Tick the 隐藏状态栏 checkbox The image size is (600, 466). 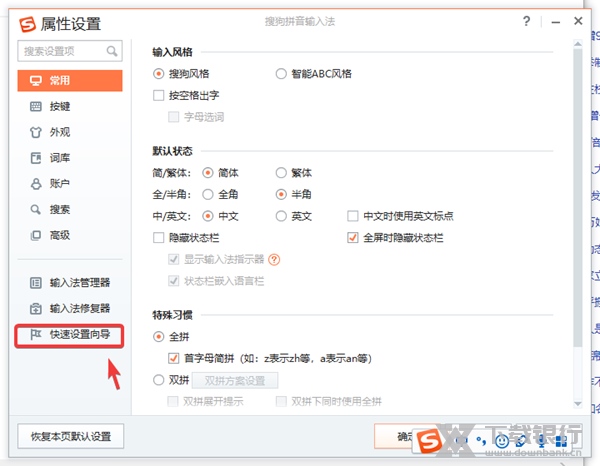coord(159,238)
